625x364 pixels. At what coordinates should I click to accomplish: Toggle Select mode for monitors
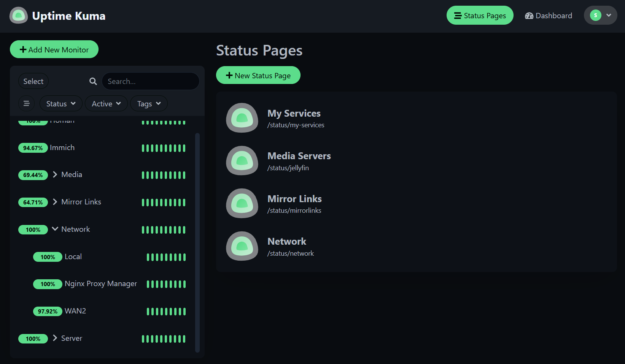point(33,81)
